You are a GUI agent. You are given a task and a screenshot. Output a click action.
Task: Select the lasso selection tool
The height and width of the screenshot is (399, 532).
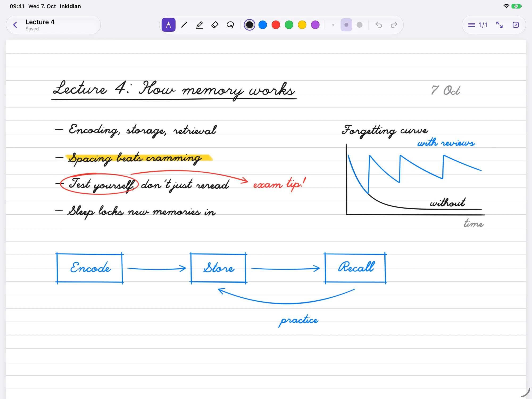(230, 25)
